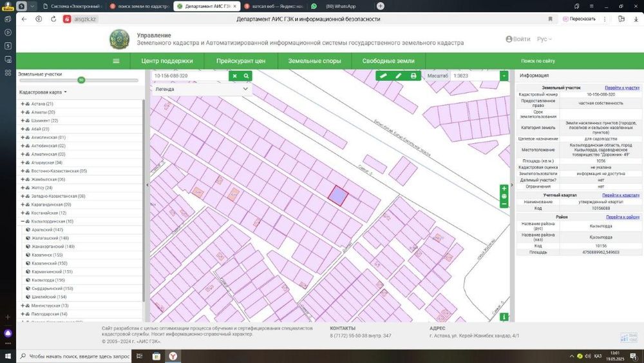Open the browser sidebar apps grid icon
Image resolution: width=644 pixels, height=363 pixels.
[8, 73]
